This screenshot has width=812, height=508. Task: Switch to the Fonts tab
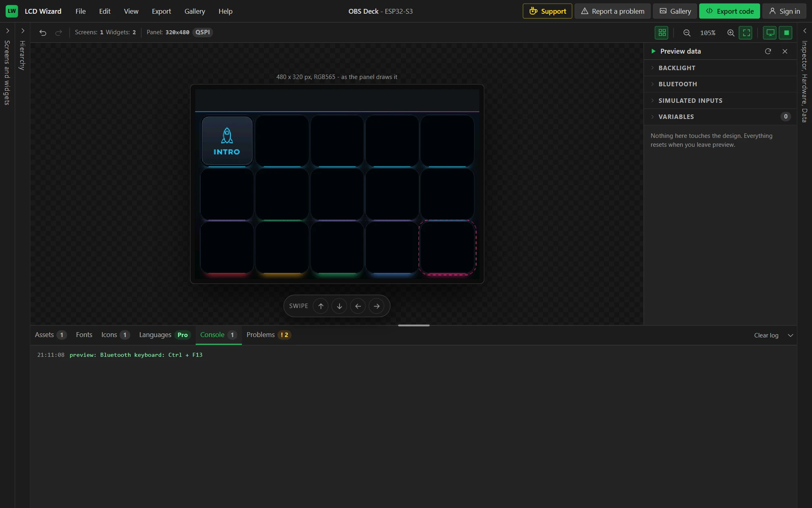tap(84, 335)
